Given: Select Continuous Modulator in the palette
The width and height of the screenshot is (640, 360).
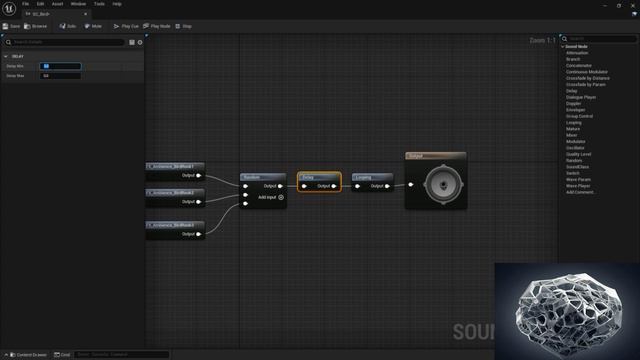Looking at the screenshot, I should [587, 72].
